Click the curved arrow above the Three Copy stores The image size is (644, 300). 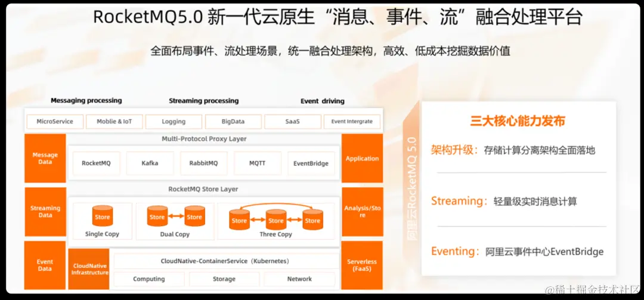pyautogui.click(x=276, y=205)
